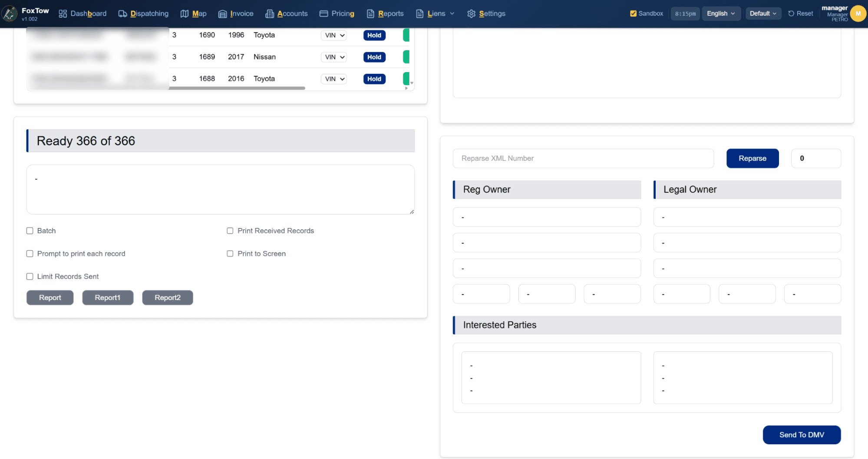Click the Reparse XML Number field
Screen dimensions: 868x459
point(583,159)
